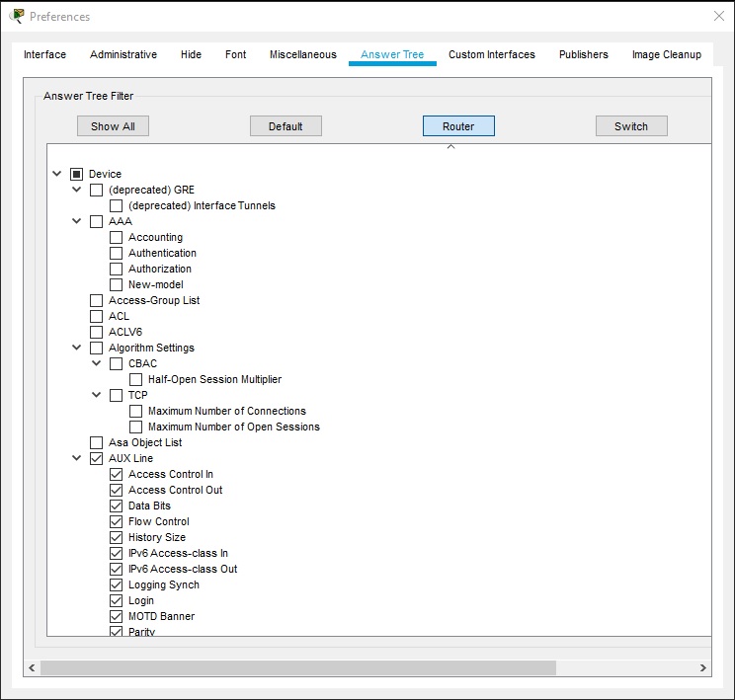735x700 pixels.
Task: Click the Packet Tracer app icon in title bar
Action: (x=17, y=16)
